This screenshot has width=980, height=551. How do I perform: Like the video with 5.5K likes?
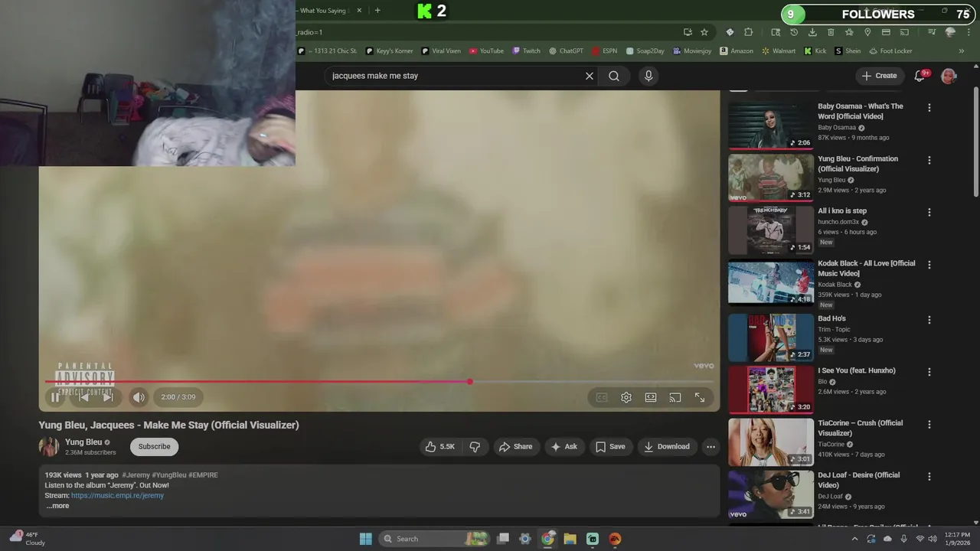[440, 447]
